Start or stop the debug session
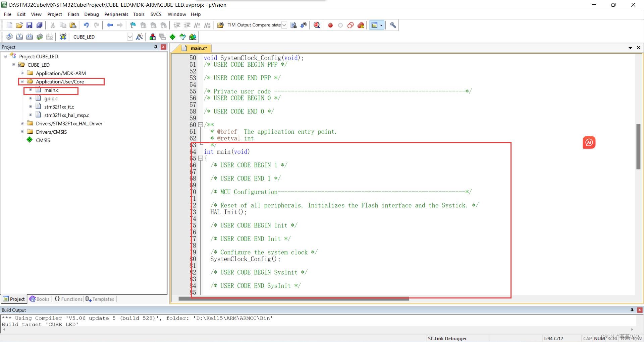Screen dimensions: 644x342 coord(317,25)
